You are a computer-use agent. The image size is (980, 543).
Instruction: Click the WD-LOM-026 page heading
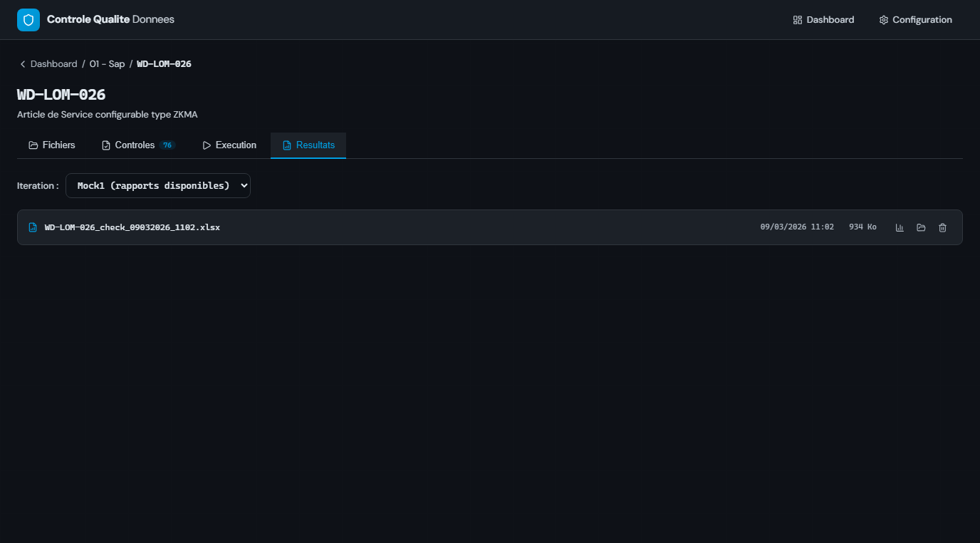point(61,95)
